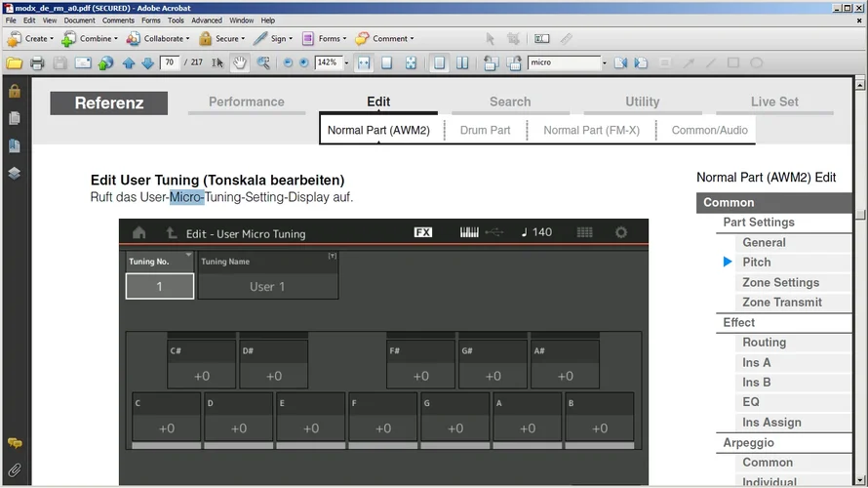Click the TouchUp text field tool icon

coord(541,39)
